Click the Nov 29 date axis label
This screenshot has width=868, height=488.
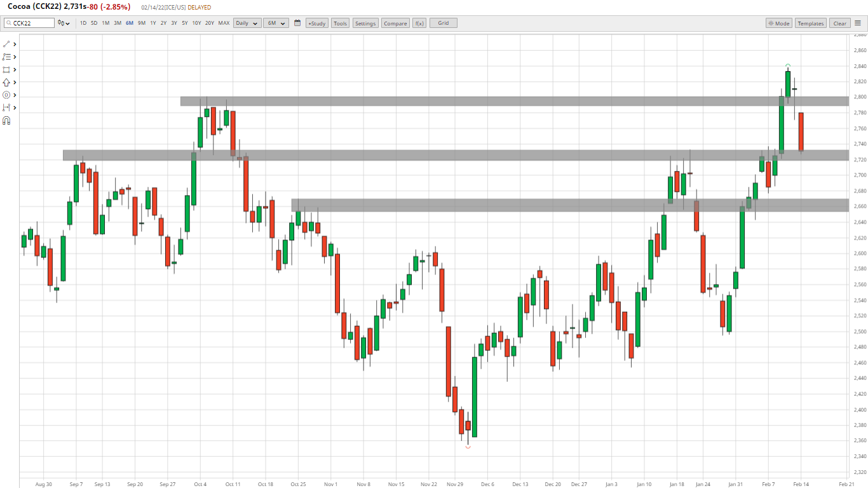click(x=455, y=484)
